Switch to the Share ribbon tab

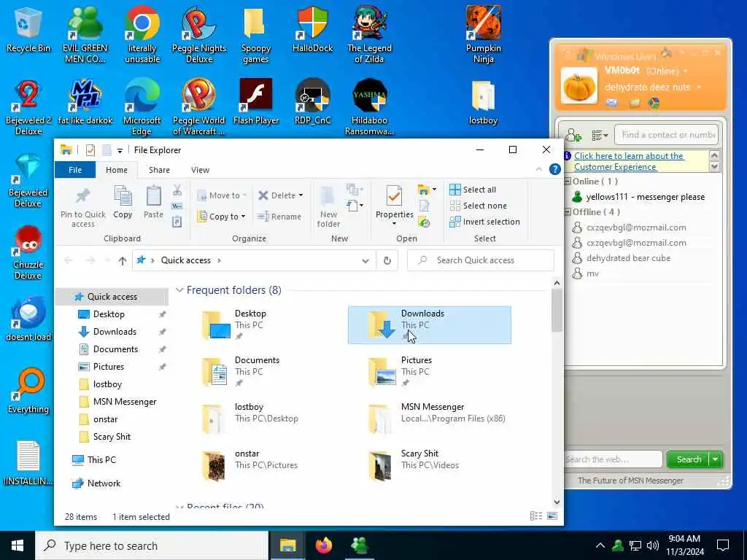[159, 170]
